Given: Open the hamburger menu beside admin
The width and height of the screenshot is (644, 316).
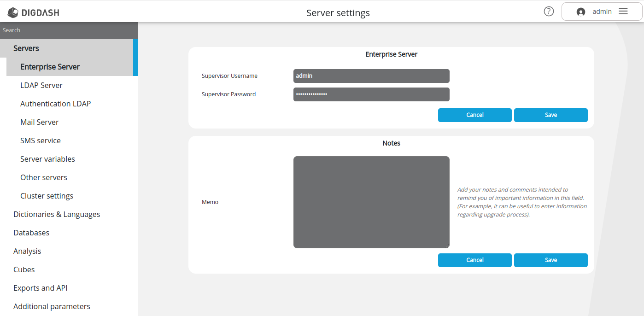Looking at the screenshot, I should point(623,11).
